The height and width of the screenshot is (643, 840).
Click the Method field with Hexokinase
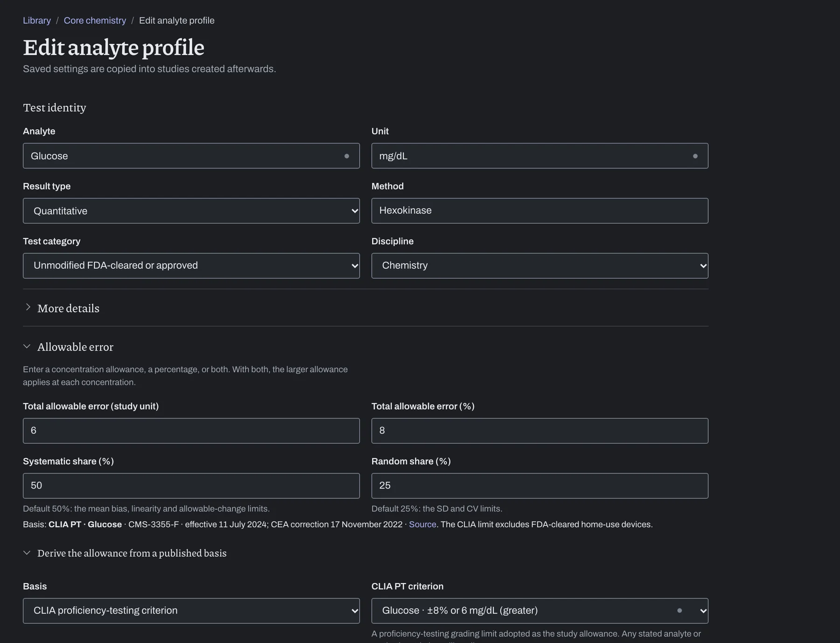pyautogui.click(x=540, y=211)
